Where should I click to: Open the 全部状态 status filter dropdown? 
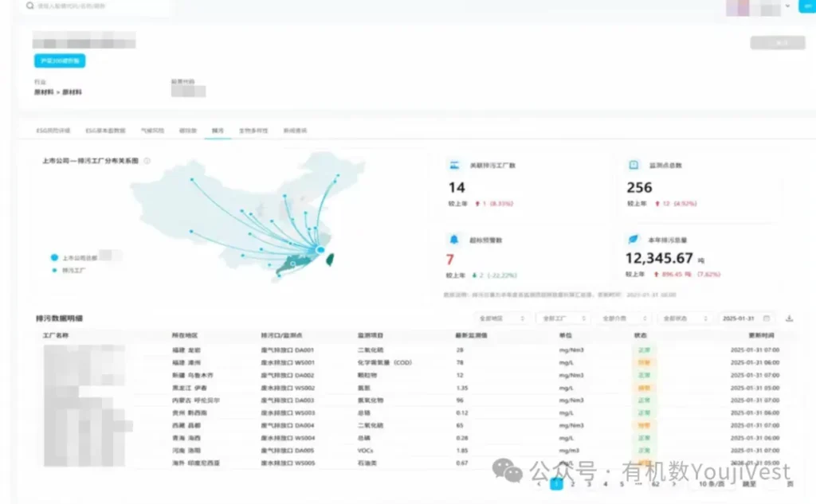coord(685,318)
